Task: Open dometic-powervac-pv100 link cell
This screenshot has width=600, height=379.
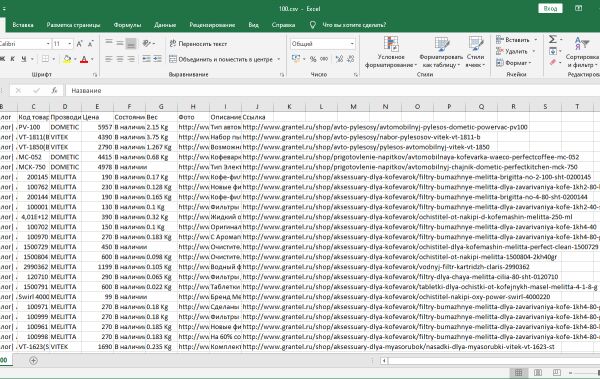Action: 385,127
